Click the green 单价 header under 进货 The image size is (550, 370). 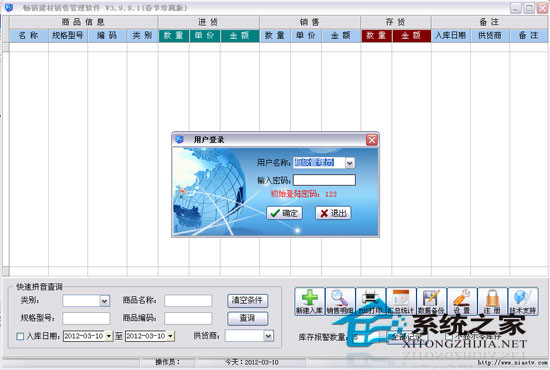[x=205, y=36]
